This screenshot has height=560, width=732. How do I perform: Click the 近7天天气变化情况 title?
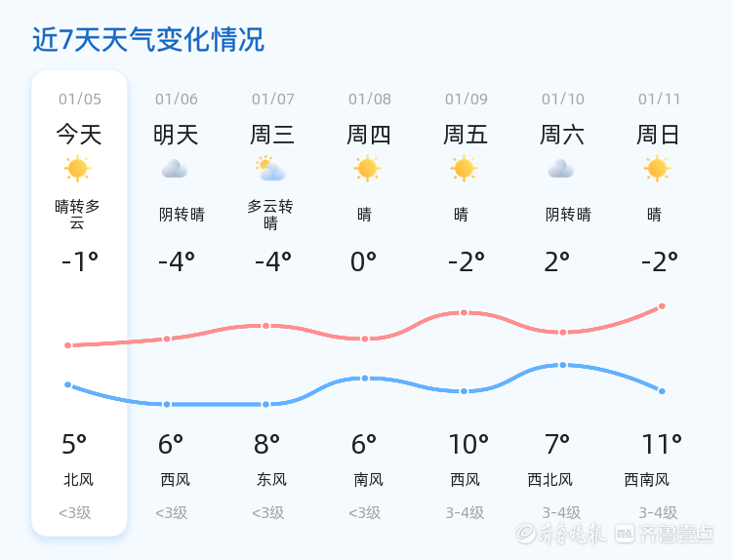tap(148, 40)
